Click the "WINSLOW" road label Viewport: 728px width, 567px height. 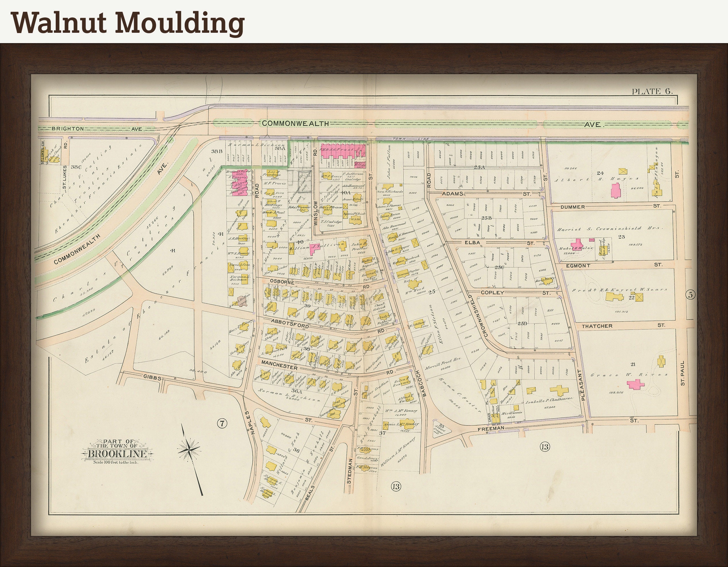[315, 214]
